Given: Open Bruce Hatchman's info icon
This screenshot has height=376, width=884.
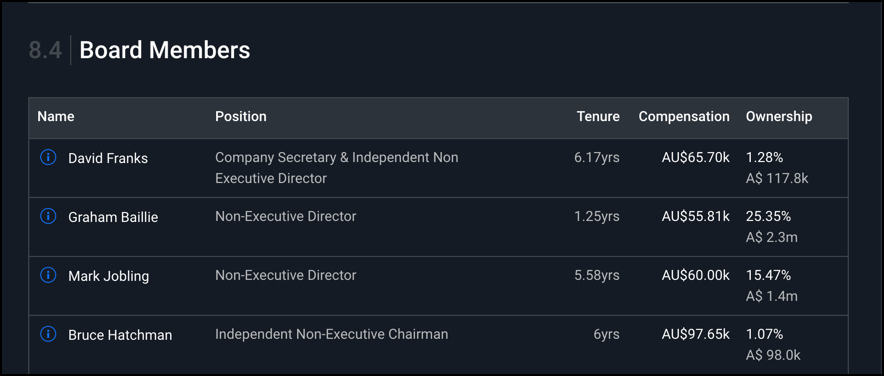Looking at the screenshot, I should [x=48, y=334].
